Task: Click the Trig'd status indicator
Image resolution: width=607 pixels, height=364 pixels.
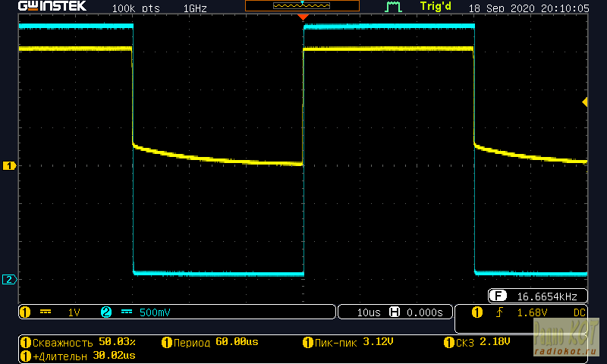Action: point(436,8)
